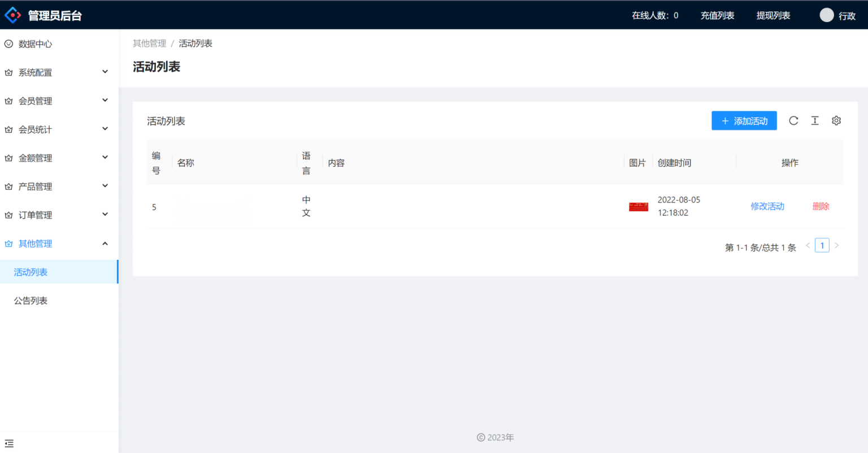Collapse sidebar using bottom menu-fold icon
Screen dimensions: 868x453
(x=9, y=443)
